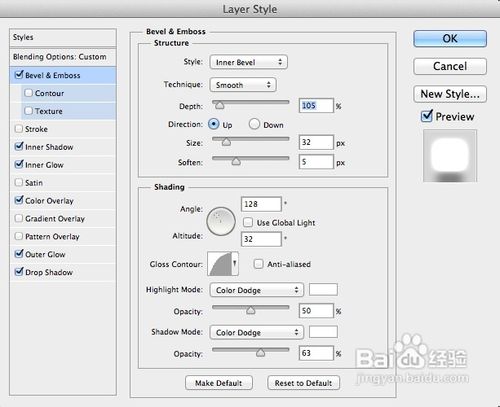Click the Highlight Opacity slider handle

(x=251, y=310)
